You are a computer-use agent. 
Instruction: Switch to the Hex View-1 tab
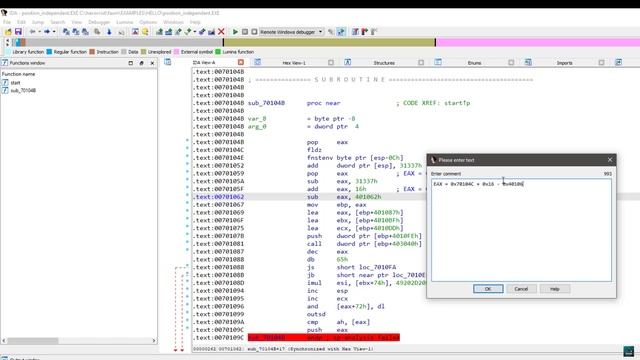pos(294,63)
